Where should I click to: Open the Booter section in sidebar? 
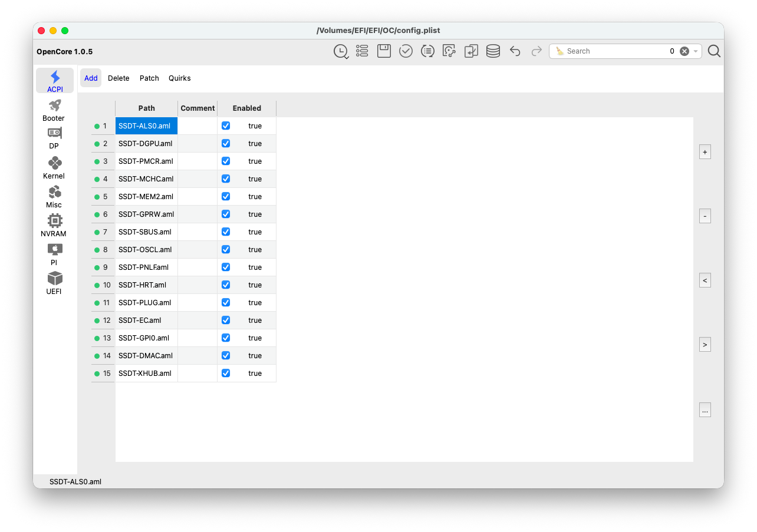[x=54, y=110]
